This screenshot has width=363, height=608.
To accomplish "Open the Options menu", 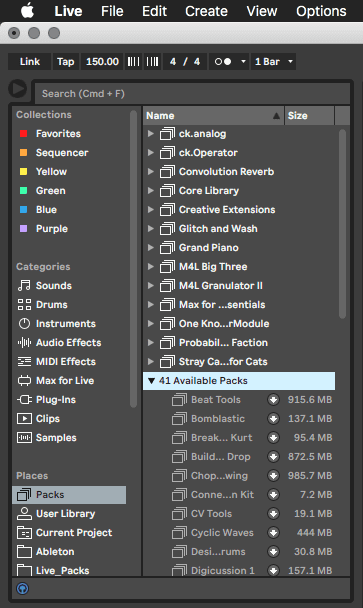I will point(321,11).
